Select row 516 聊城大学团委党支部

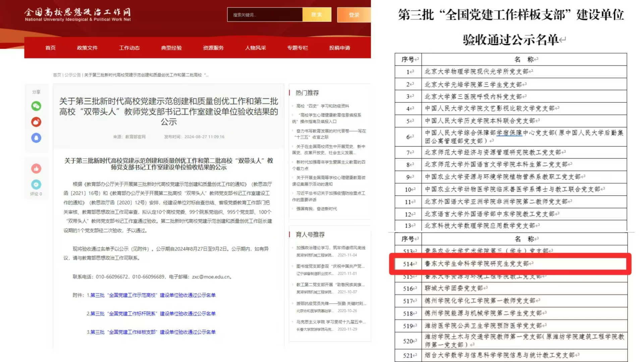pos(511,288)
